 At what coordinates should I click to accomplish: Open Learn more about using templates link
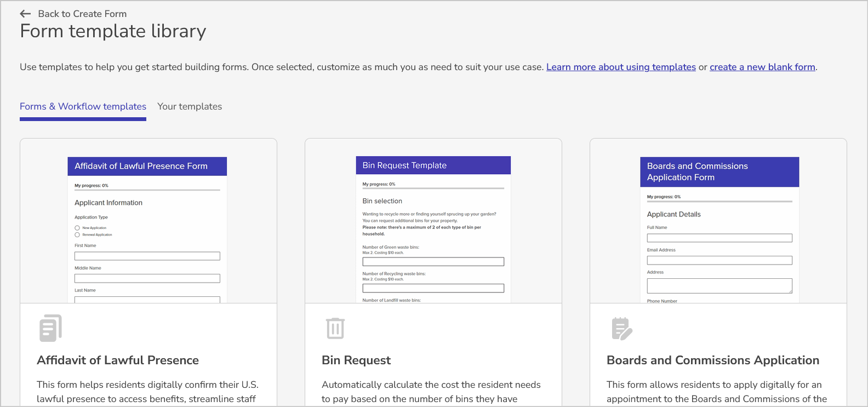click(621, 67)
